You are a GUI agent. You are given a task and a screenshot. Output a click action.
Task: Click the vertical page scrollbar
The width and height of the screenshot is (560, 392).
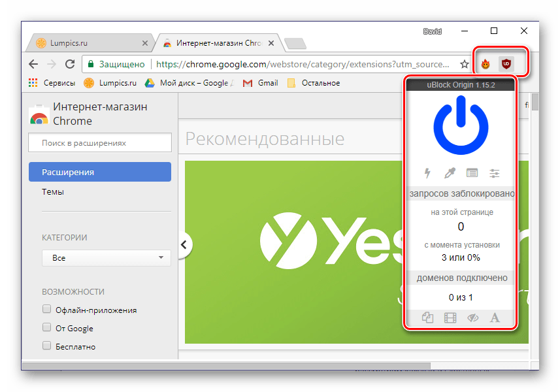(535, 102)
